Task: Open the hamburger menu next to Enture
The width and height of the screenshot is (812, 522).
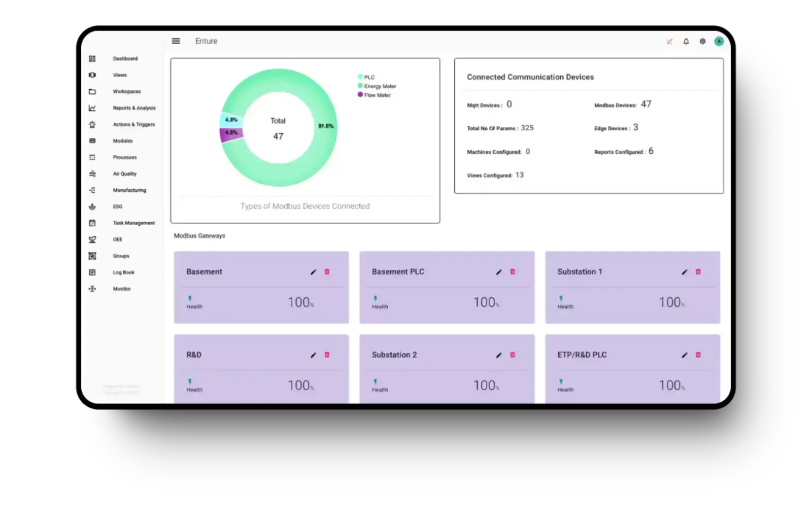Action: [x=176, y=41]
